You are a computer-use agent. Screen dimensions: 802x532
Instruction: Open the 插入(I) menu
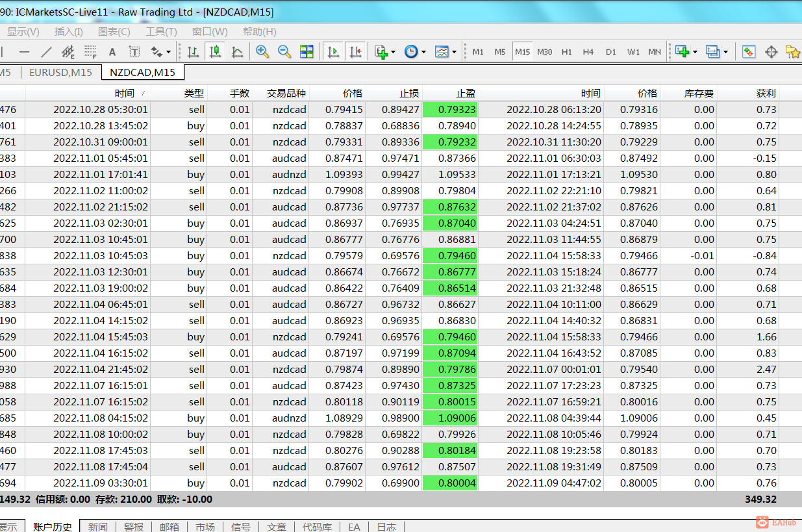68,31
